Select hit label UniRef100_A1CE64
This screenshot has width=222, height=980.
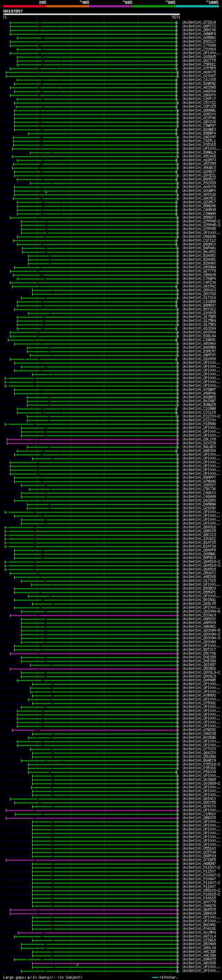(x=199, y=328)
